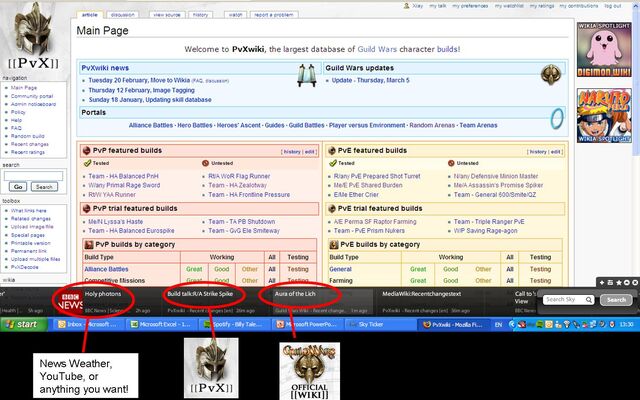Open the my preferences link

point(470,6)
